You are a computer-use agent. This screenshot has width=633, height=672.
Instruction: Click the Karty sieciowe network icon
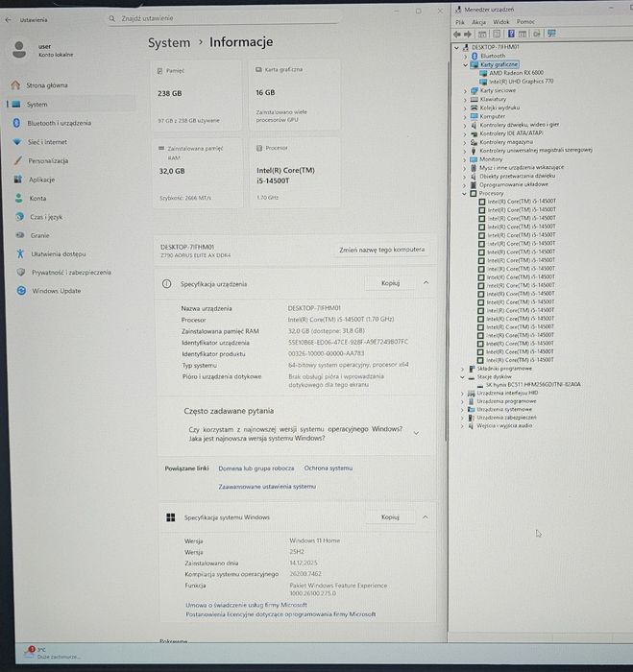475,91
